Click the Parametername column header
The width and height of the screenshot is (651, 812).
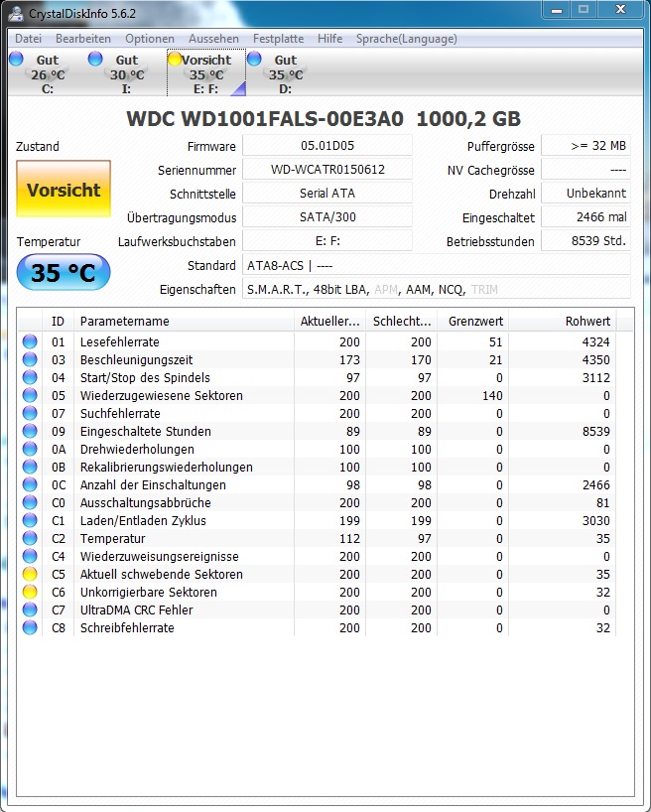point(184,321)
